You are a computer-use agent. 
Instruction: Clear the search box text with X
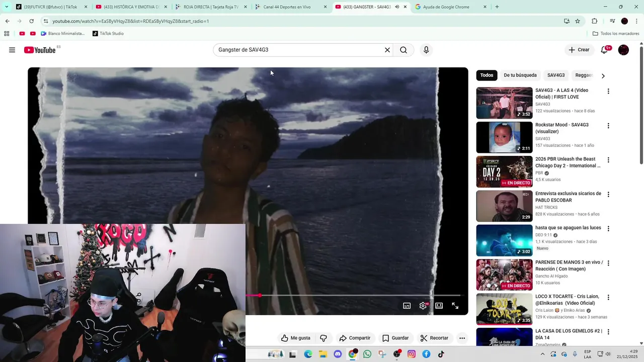pyautogui.click(x=387, y=50)
